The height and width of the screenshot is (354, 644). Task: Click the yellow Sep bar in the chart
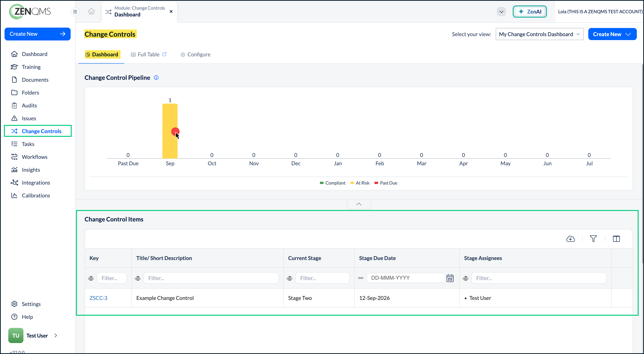tap(170, 131)
